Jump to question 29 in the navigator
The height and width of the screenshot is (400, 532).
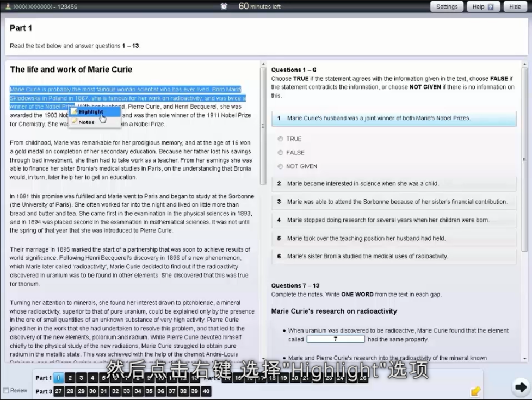[81, 391]
